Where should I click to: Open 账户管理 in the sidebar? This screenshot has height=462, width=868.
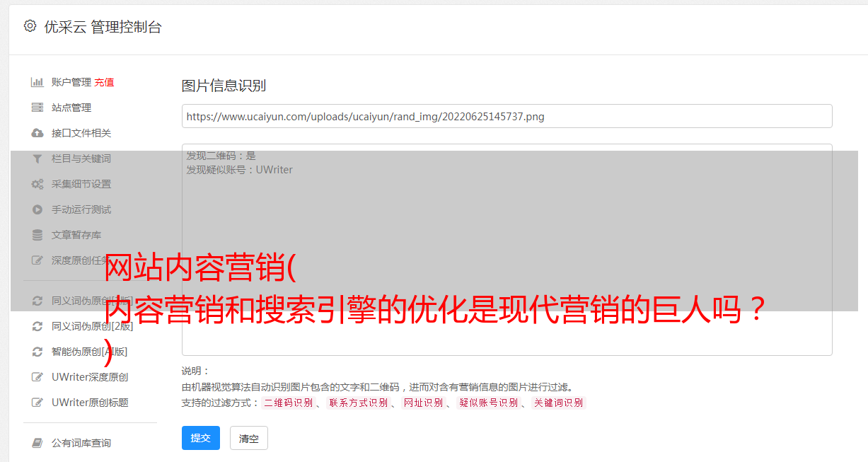tap(71, 82)
